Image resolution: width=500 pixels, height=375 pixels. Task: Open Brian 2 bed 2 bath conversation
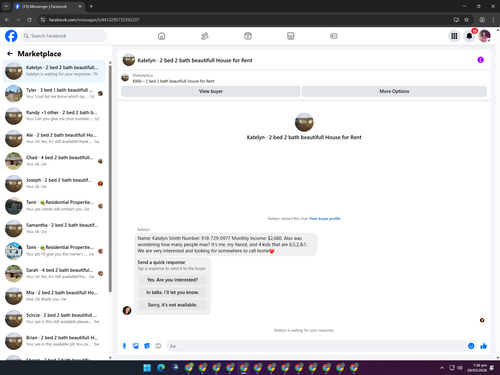[54, 341]
